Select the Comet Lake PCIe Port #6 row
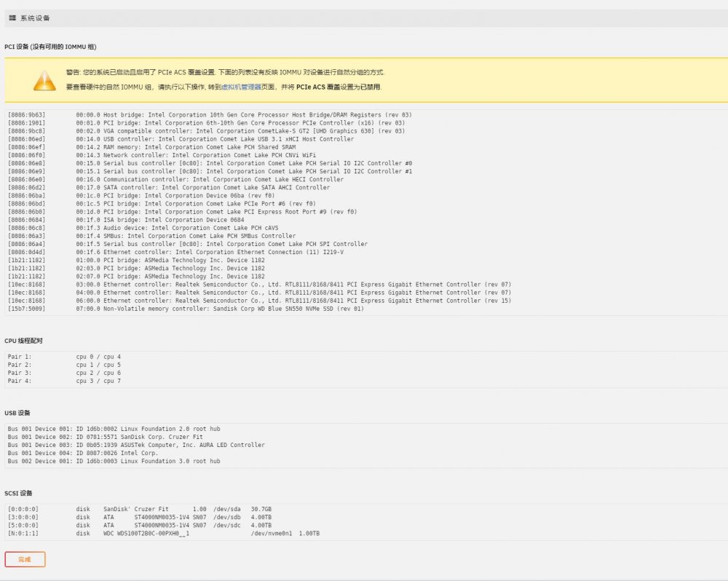Viewport: 728px width, 581px height. pos(162,203)
